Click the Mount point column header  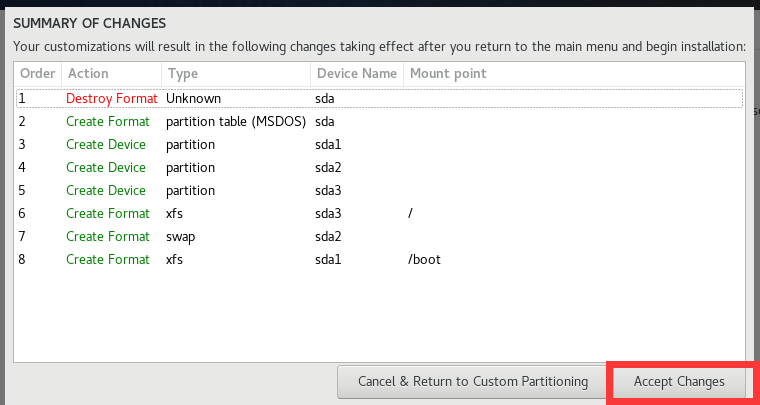click(447, 73)
